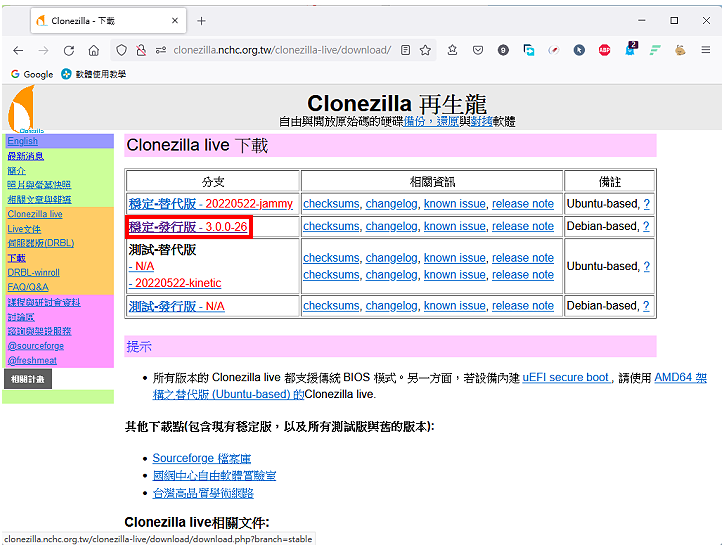The height and width of the screenshot is (545, 724).
Task: Open DRBL-winroll sidebar link
Action: point(33,272)
